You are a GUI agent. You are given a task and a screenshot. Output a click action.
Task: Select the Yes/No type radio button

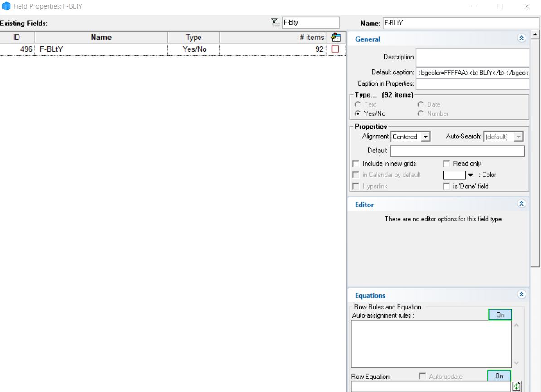[x=358, y=113]
